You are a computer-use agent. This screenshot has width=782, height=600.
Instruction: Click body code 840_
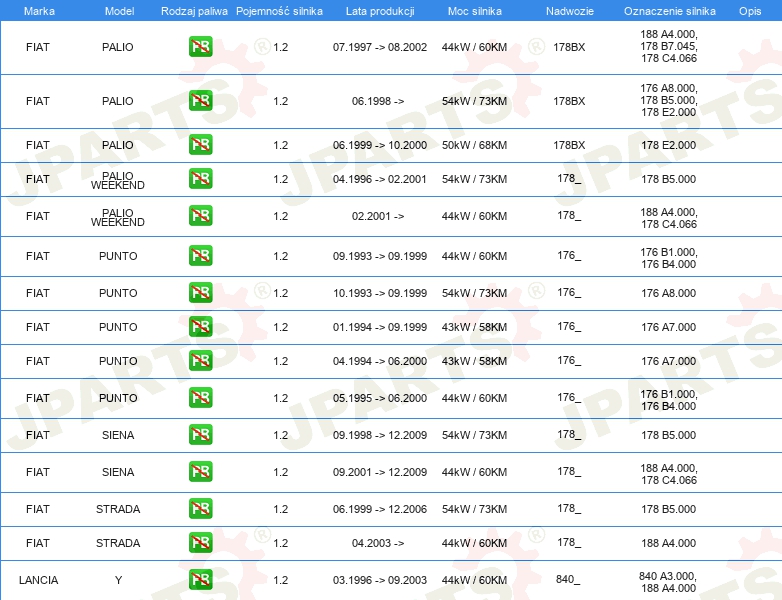(x=568, y=580)
